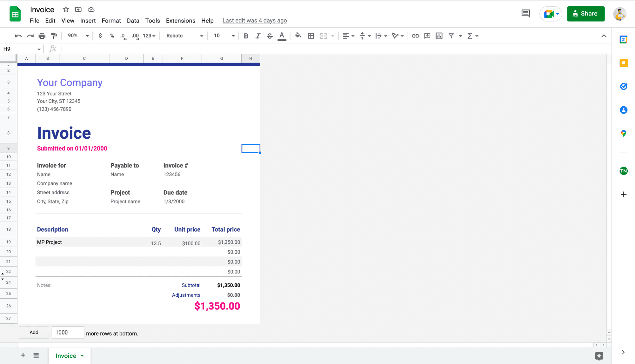Click the borders icon in toolbar

click(x=311, y=35)
